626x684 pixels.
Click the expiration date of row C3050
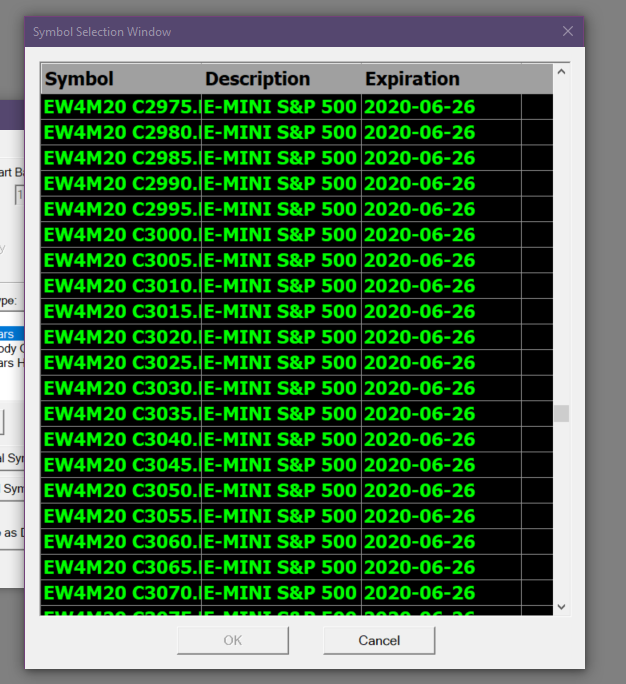point(441,490)
